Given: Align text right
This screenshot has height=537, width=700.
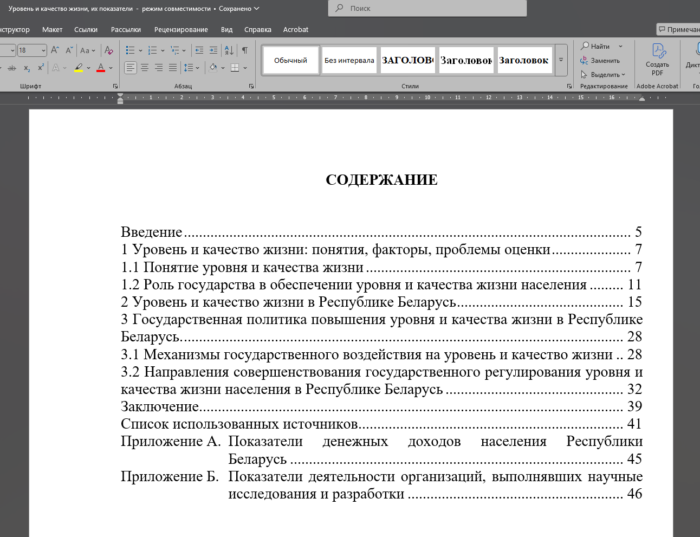Looking at the screenshot, I should coord(158,68).
